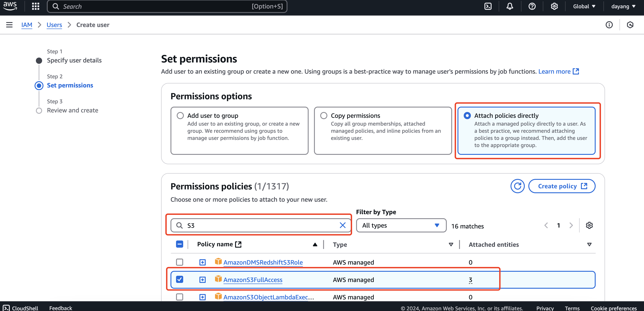The image size is (644, 311).
Task: Open the AWS services grid menu
Action: tap(35, 6)
